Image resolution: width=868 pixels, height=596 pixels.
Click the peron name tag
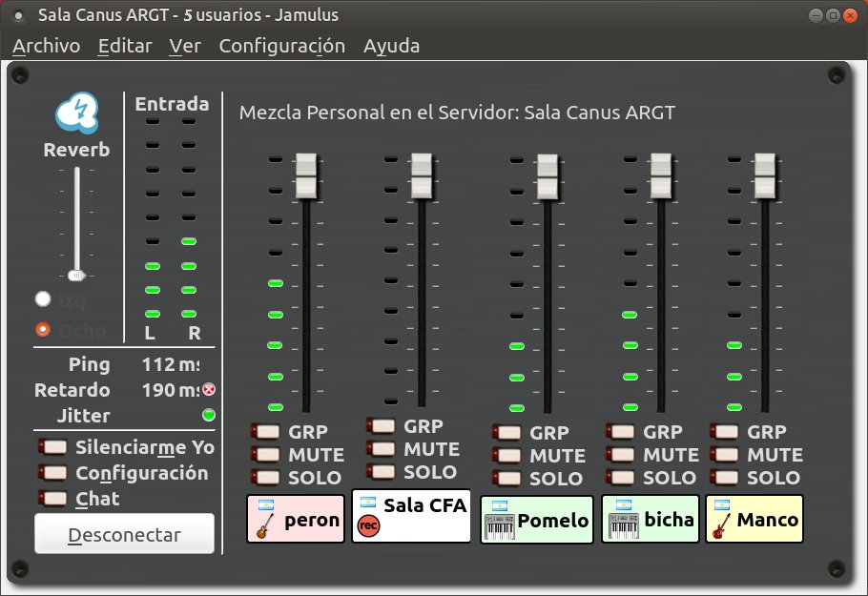tap(296, 519)
